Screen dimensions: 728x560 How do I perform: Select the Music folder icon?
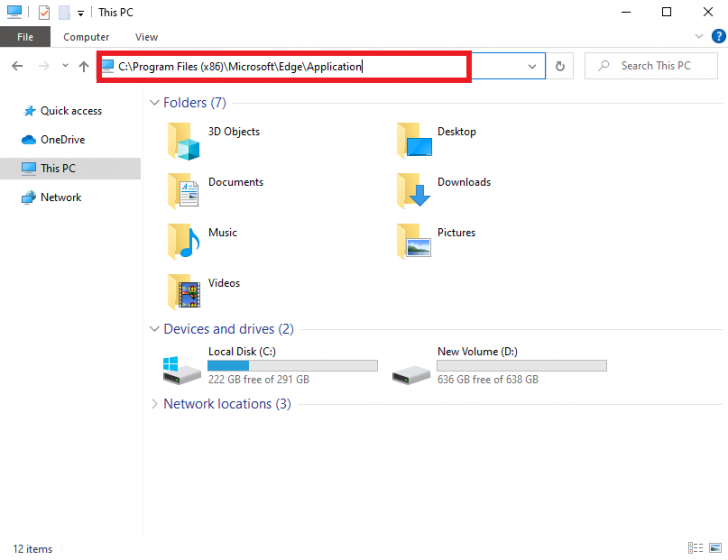(184, 241)
